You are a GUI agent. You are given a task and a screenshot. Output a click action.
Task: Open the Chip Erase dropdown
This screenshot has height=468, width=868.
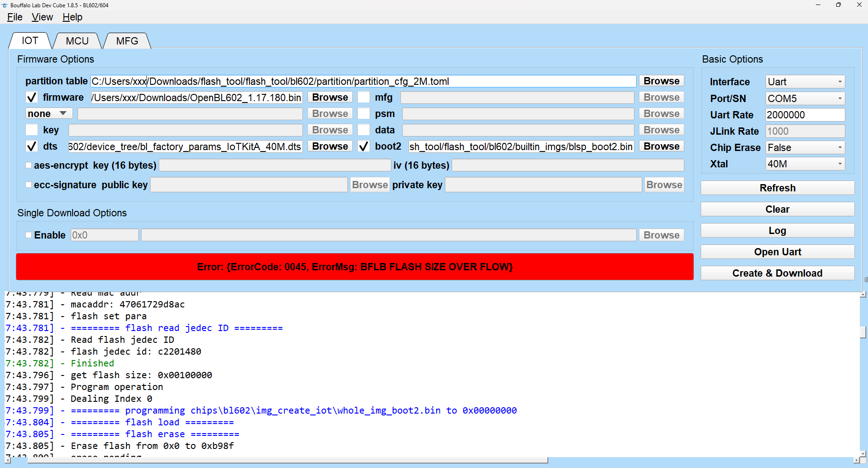pos(805,147)
